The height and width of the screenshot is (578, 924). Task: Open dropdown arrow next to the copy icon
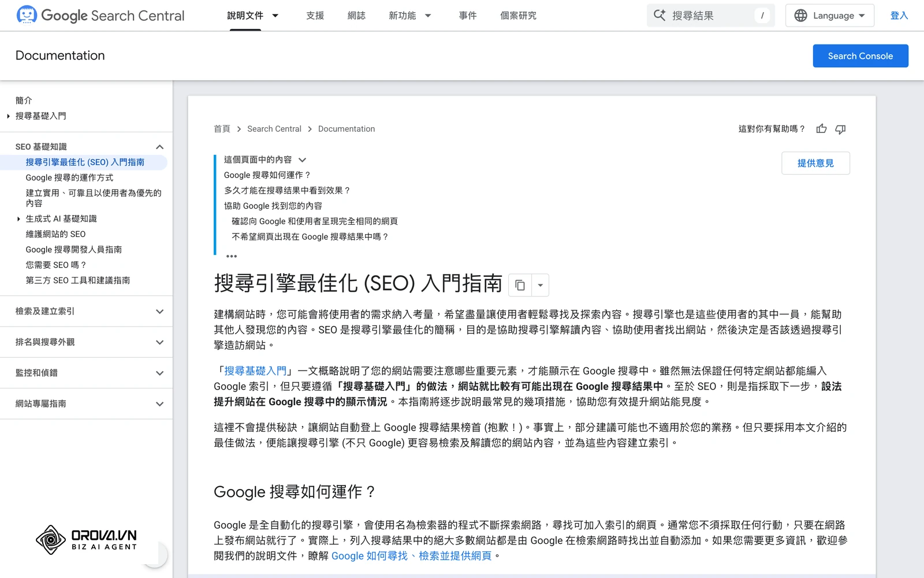(x=540, y=285)
